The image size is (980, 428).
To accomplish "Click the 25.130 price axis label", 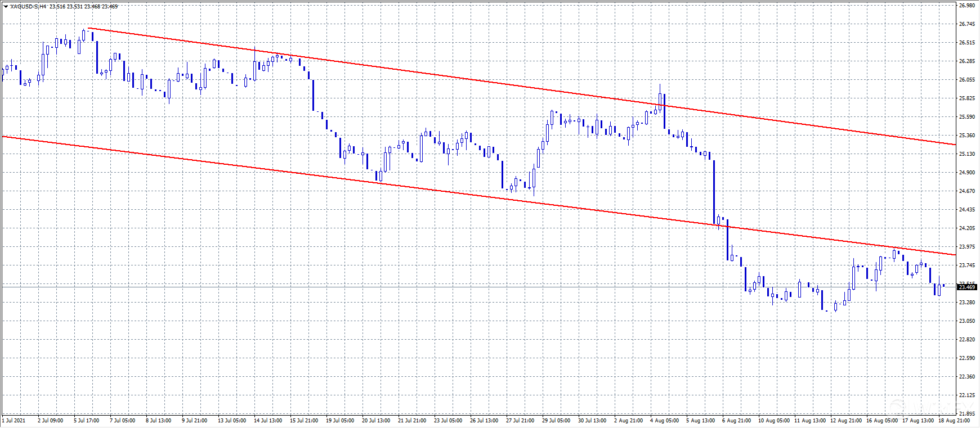I will point(966,154).
